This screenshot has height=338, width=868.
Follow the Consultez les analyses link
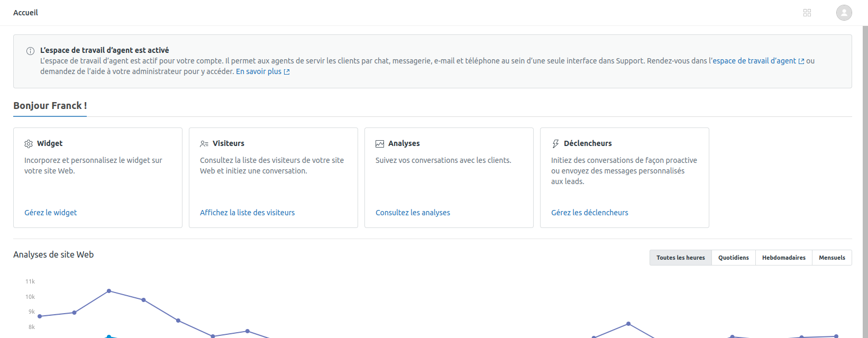(413, 213)
